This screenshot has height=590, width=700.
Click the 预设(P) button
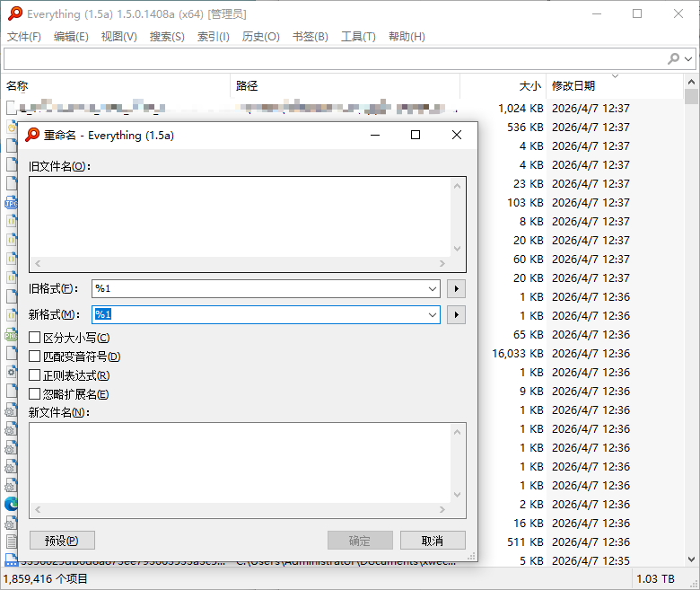click(x=62, y=541)
